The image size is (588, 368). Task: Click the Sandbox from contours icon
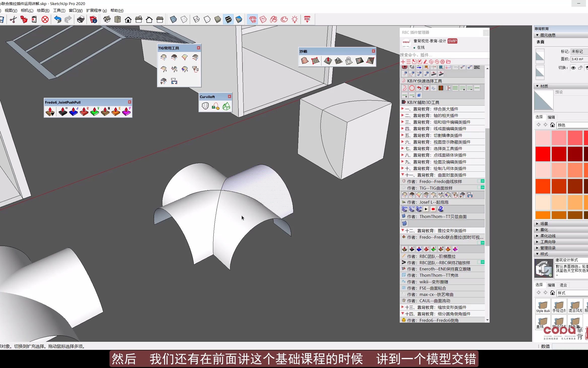[305, 61]
